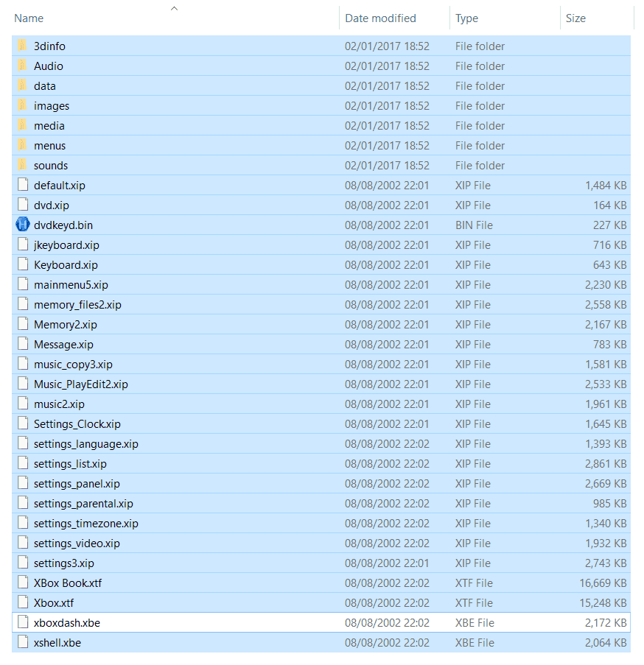
Task: Click the XBE File type for xboxdash.xbe
Action: coord(475,623)
